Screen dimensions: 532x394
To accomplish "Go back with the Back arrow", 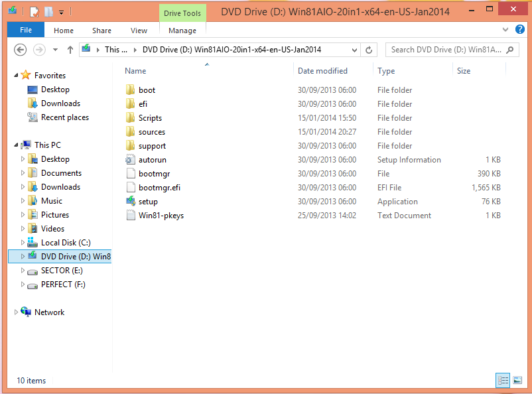I will (21, 50).
